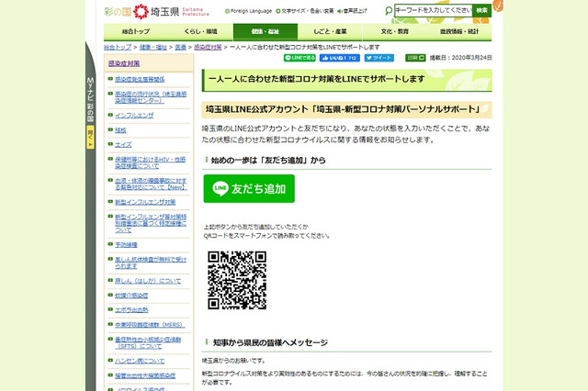Viewport: 588px width, 391px height.
Task: Open the 県政情報・統計 navigation tab
Action: (459, 31)
